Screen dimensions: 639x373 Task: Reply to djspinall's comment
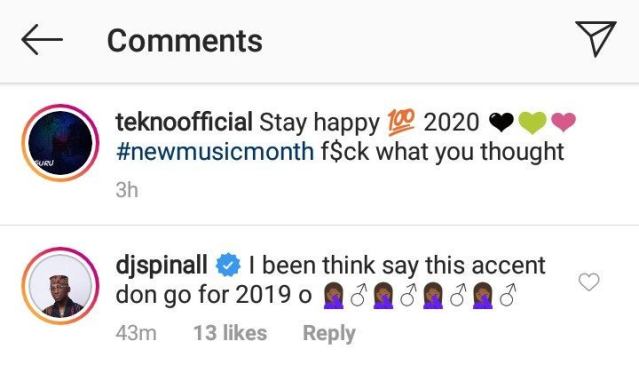(x=329, y=334)
